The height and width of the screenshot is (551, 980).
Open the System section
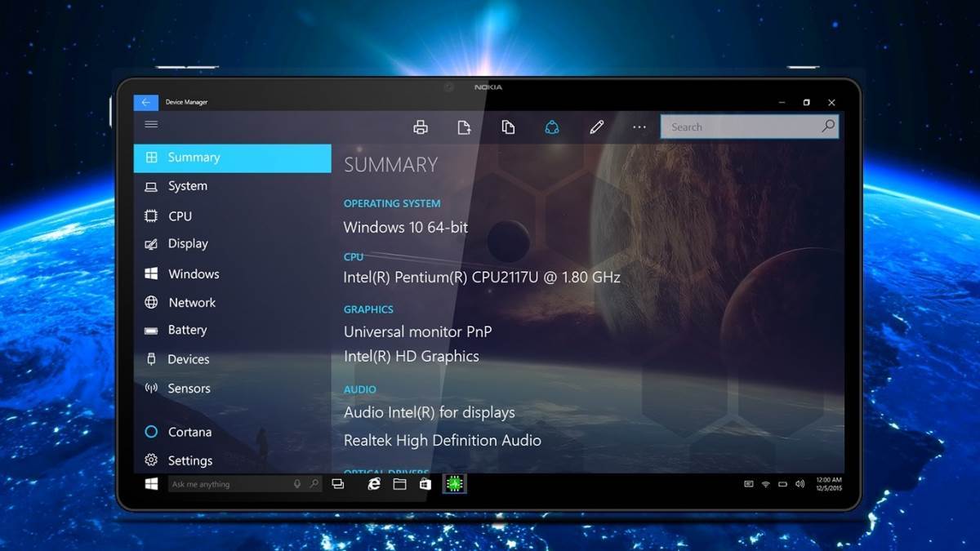pyautogui.click(x=187, y=186)
